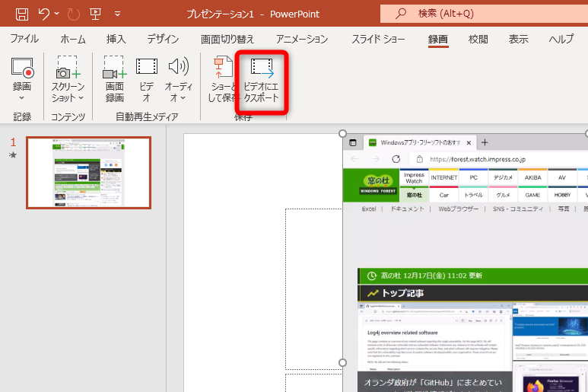The image size is (588, 392).
Task: Open the 画面切り替え tab
Action: pos(227,39)
